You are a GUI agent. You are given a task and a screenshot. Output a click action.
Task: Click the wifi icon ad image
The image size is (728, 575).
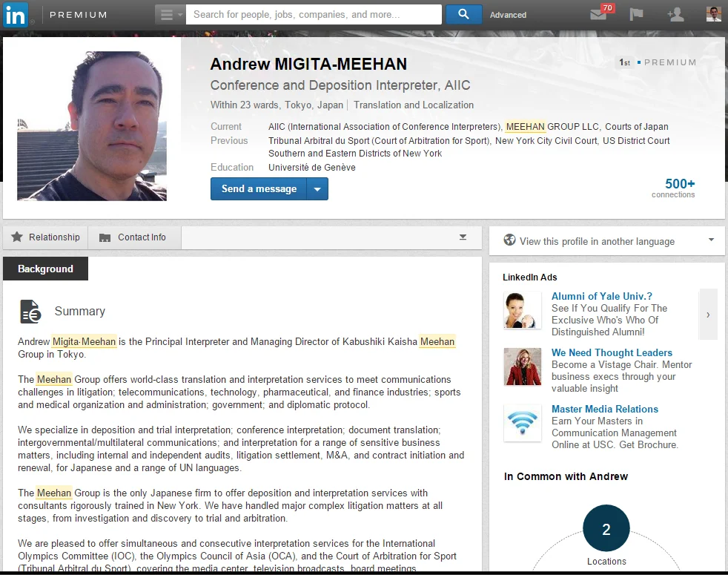point(523,423)
